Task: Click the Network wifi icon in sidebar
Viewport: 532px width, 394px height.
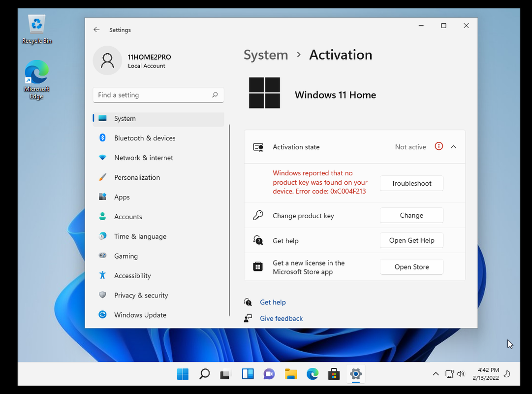Action: (102, 158)
